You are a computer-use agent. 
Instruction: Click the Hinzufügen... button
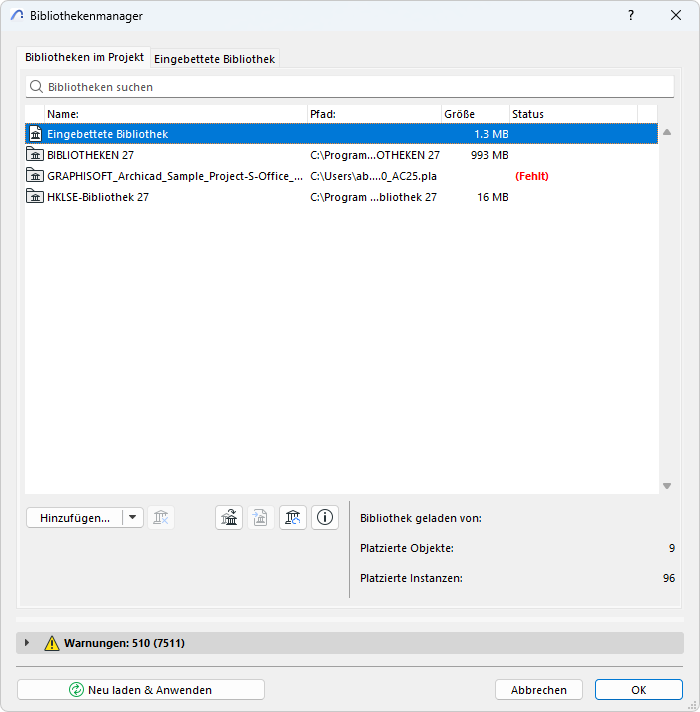(75, 518)
